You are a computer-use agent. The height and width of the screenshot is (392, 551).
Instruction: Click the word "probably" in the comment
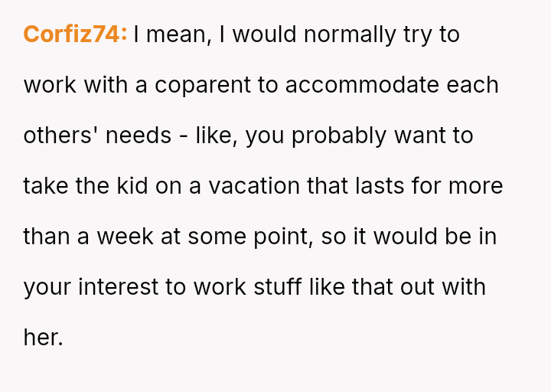[x=340, y=136]
